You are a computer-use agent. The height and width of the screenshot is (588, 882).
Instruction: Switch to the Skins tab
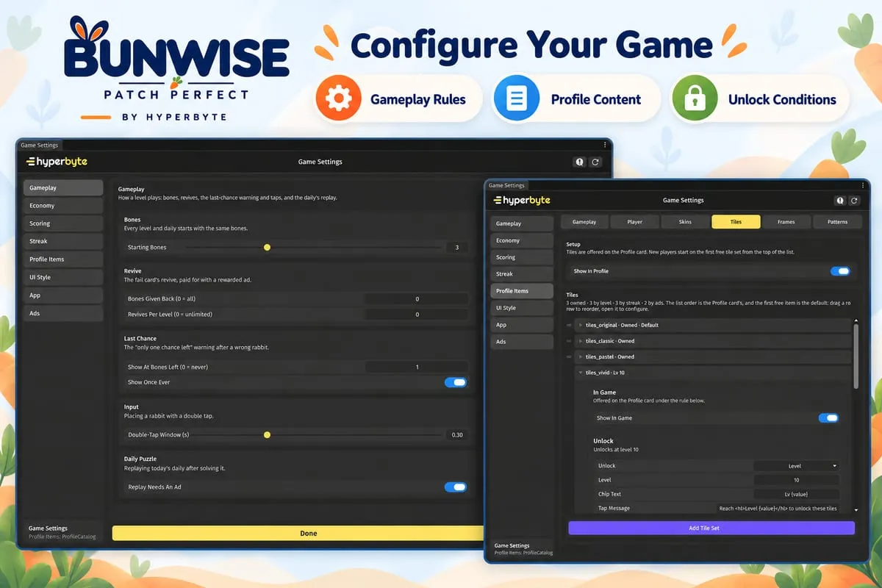(x=685, y=221)
